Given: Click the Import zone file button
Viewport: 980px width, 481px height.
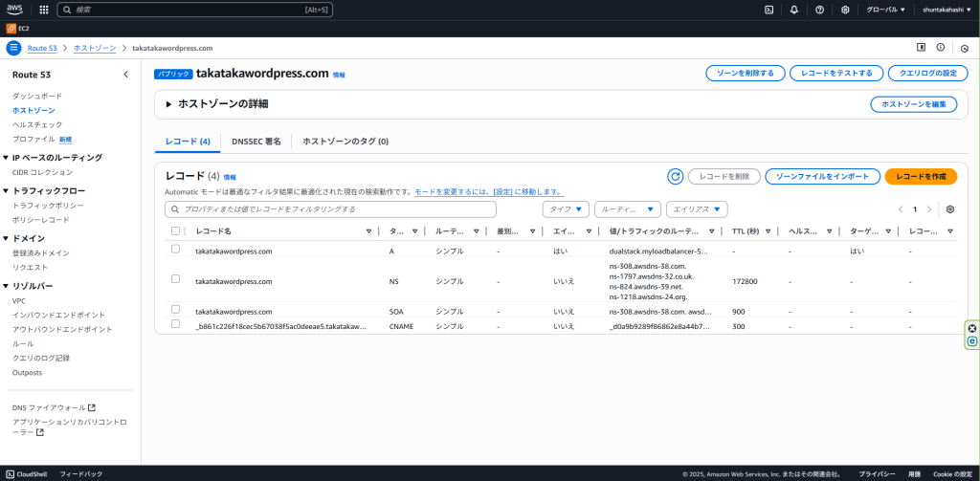Looking at the screenshot, I should click(822, 177).
